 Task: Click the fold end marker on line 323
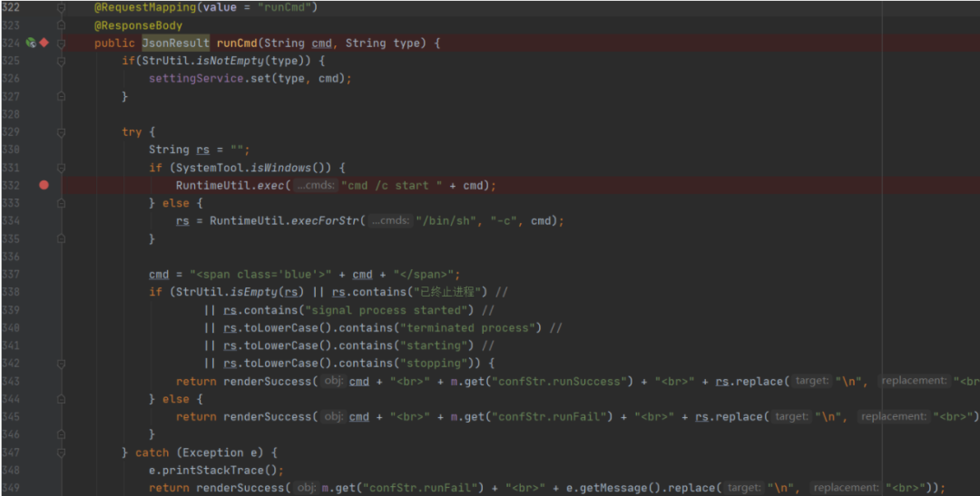pyautogui.click(x=62, y=25)
